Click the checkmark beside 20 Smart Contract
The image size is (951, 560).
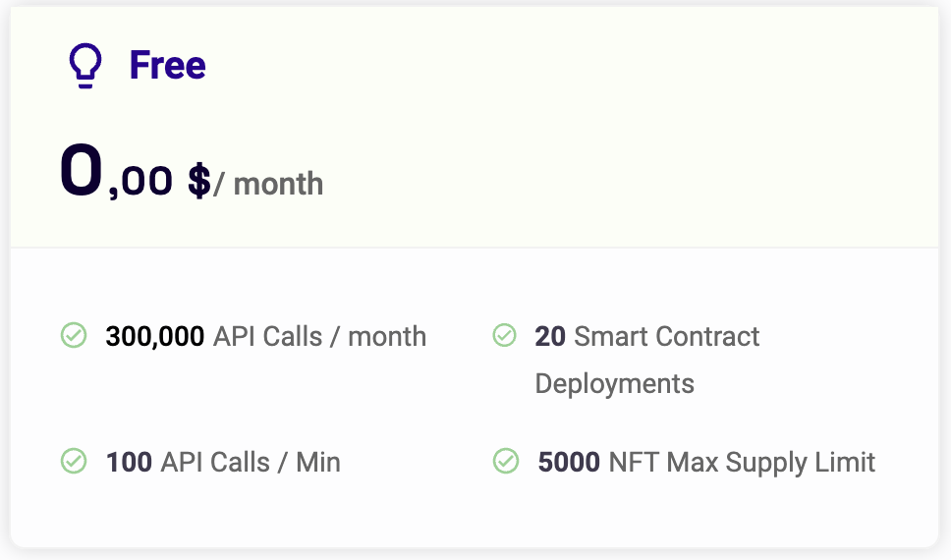(x=504, y=336)
